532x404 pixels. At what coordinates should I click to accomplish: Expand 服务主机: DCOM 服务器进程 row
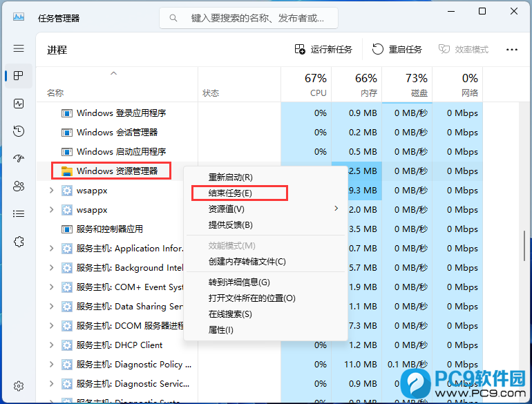(x=52, y=326)
